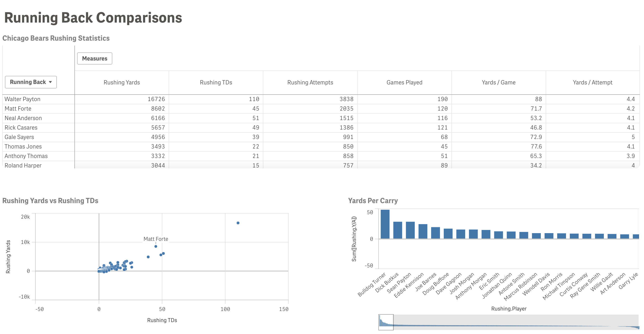This screenshot has height=334, width=644.
Task: Click the Willie Gault axis label
Action: click(x=602, y=282)
